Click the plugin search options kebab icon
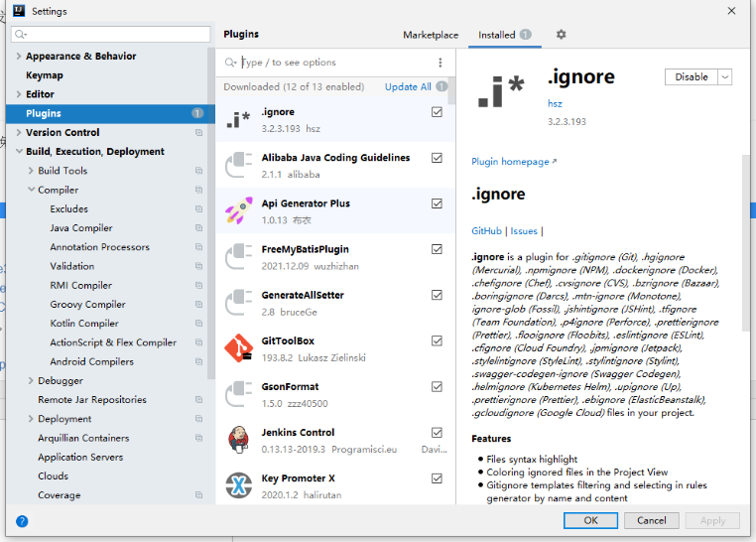 click(440, 63)
